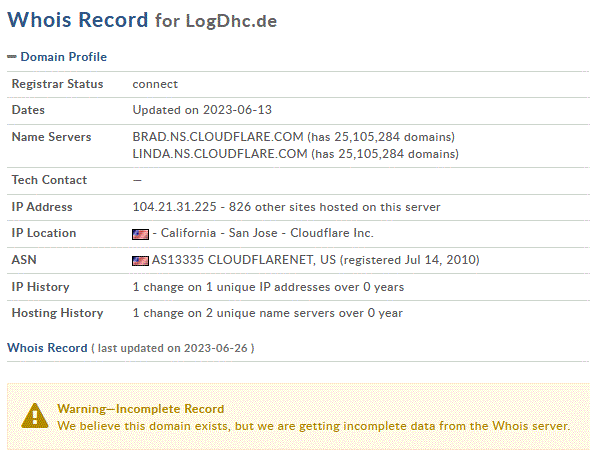Click the US flag icon in IP Location
This screenshot has width=591, height=462.
140,234
